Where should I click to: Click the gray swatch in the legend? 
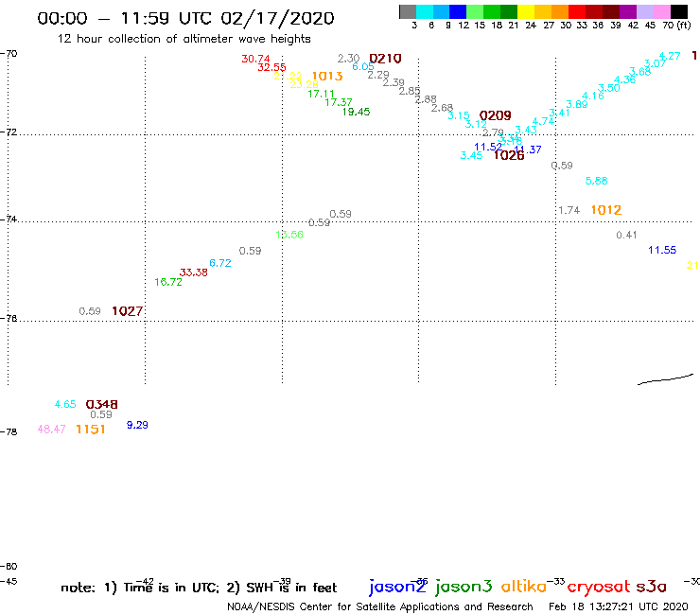click(x=408, y=12)
